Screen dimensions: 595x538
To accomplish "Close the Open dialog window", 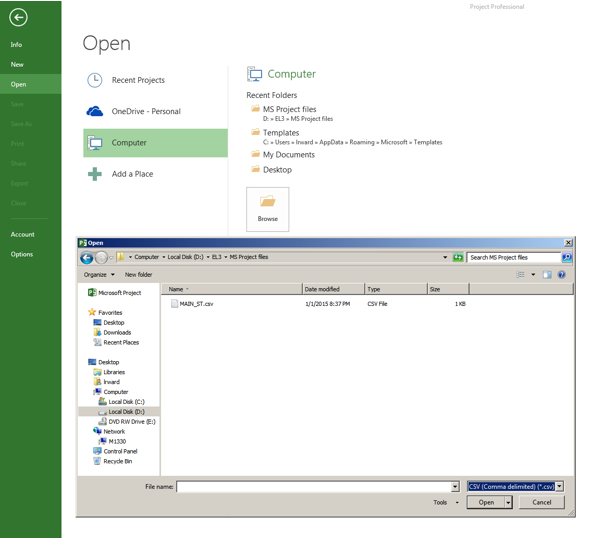I will coord(568,243).
